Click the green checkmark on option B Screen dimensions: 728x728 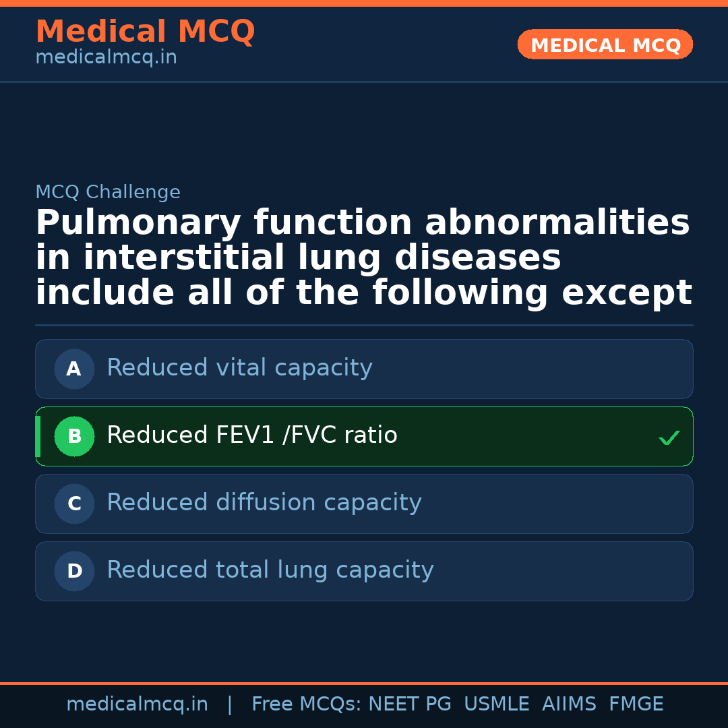(669, 438)
